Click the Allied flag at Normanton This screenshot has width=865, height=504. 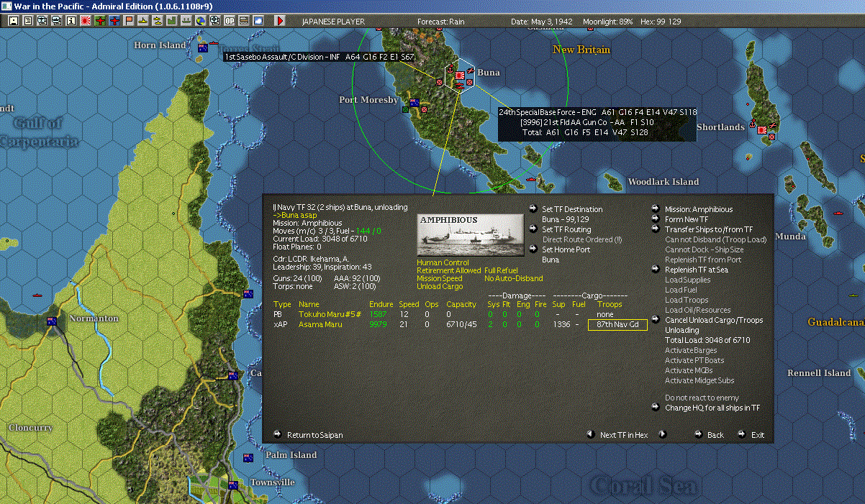[52, 321]
